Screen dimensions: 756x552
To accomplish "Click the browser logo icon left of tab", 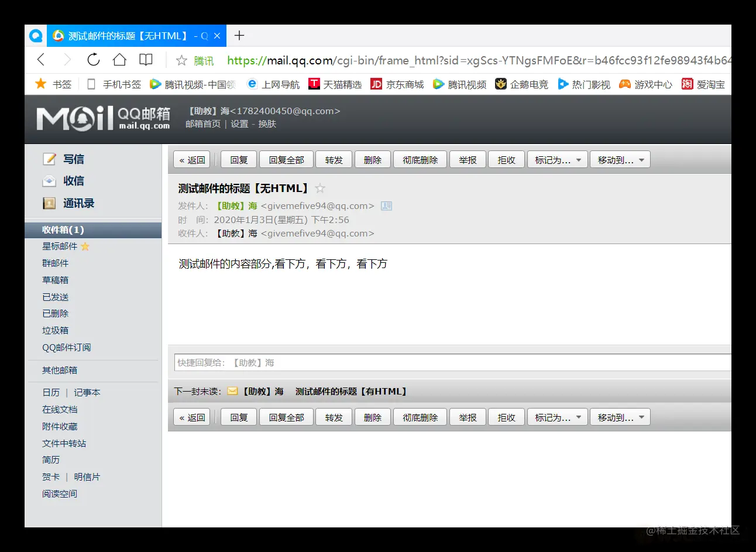I will 36,36.
